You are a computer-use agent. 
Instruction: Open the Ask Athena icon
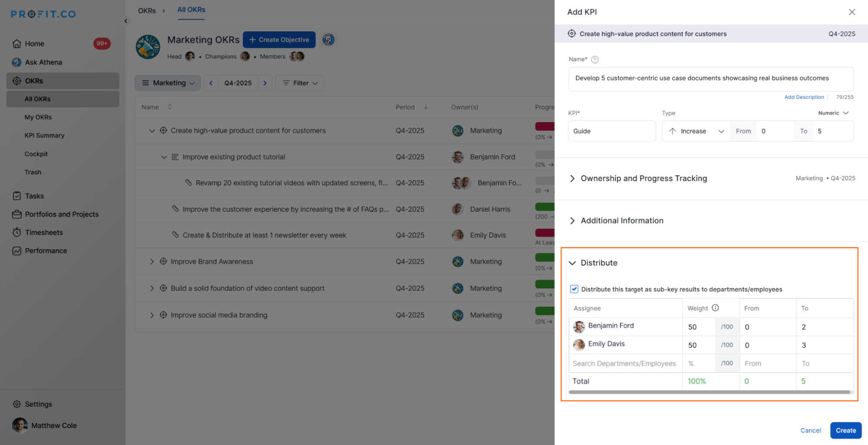click(x=17, y=62)
